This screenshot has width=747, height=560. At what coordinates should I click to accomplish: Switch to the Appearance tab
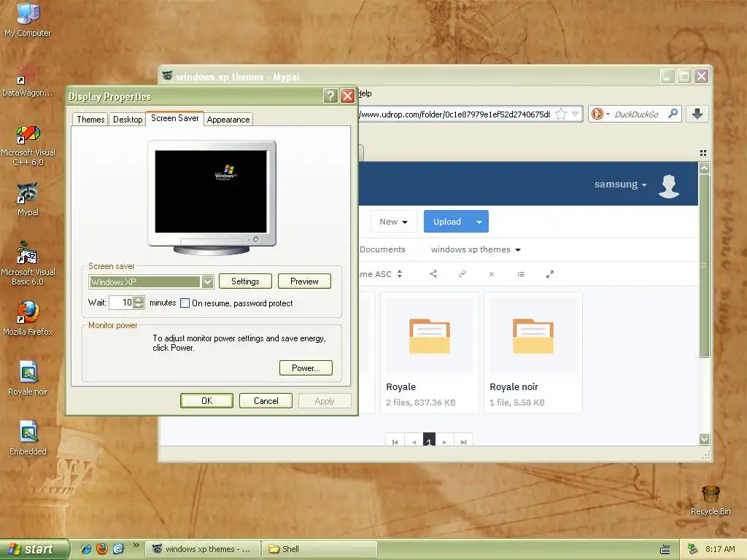[x=228, y=119]
